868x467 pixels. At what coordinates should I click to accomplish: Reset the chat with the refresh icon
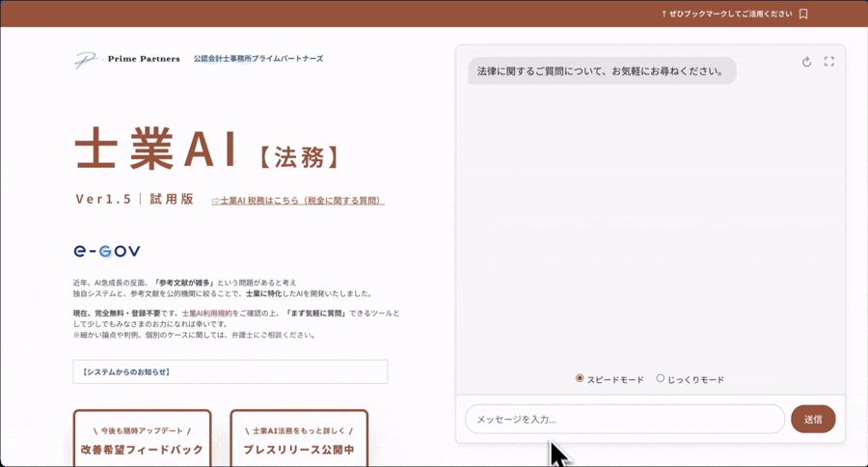[806, 62]
